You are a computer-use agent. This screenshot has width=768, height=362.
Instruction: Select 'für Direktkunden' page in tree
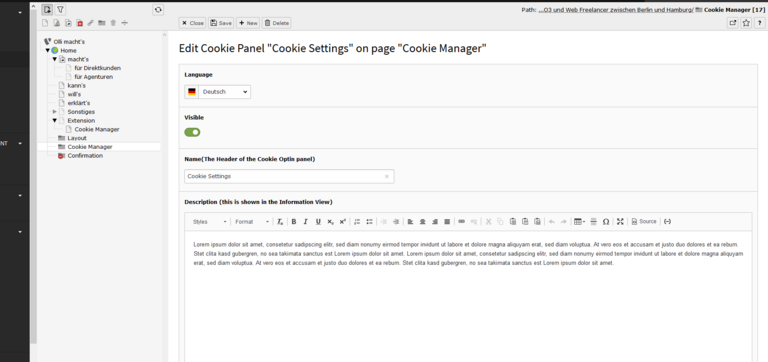click(x=97, y=68)
